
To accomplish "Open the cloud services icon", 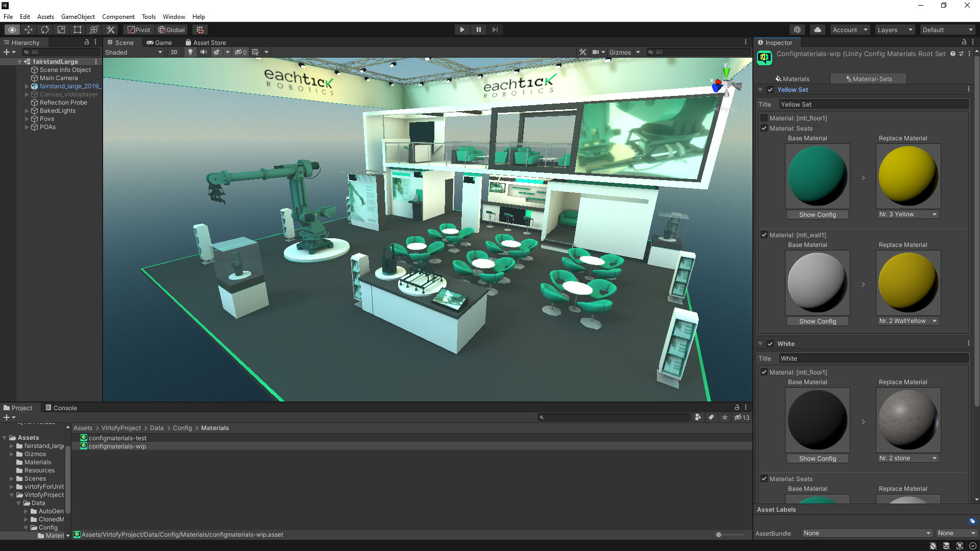I will 818,30.
